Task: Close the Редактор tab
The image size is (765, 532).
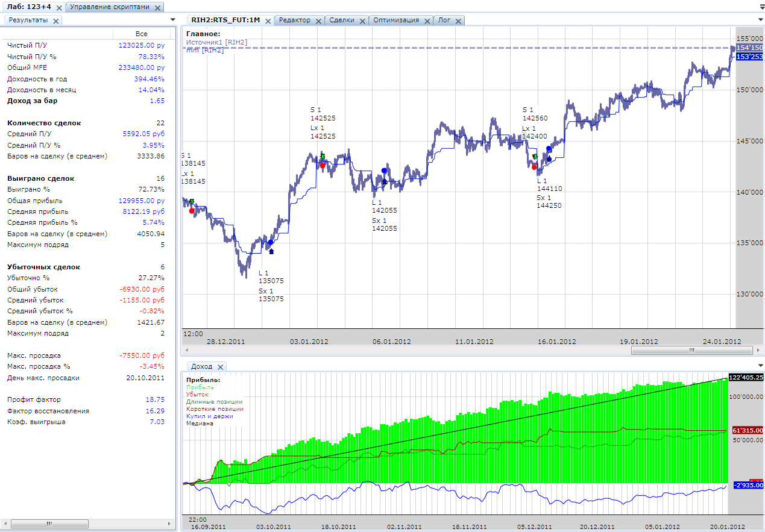Action: coord(318,20)
